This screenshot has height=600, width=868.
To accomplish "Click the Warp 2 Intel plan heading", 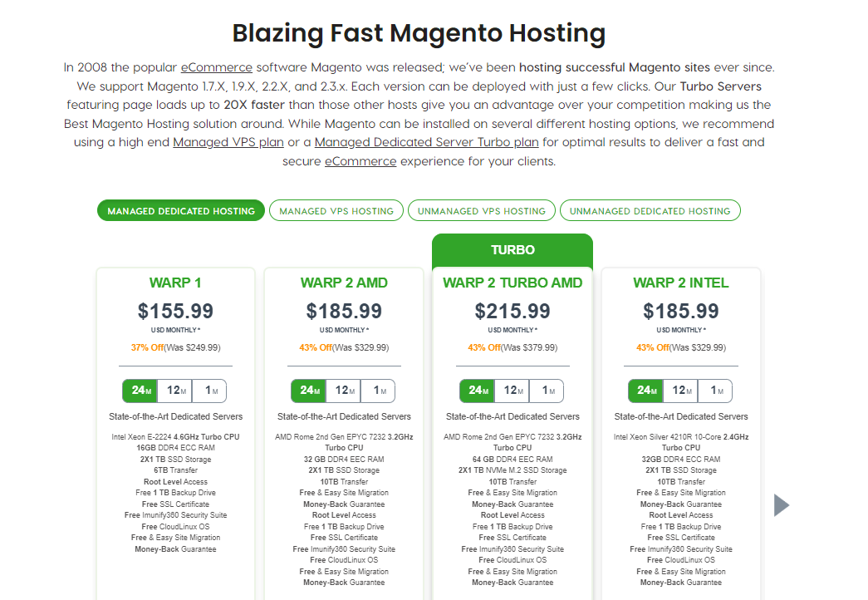I will [x=681, y=283].
